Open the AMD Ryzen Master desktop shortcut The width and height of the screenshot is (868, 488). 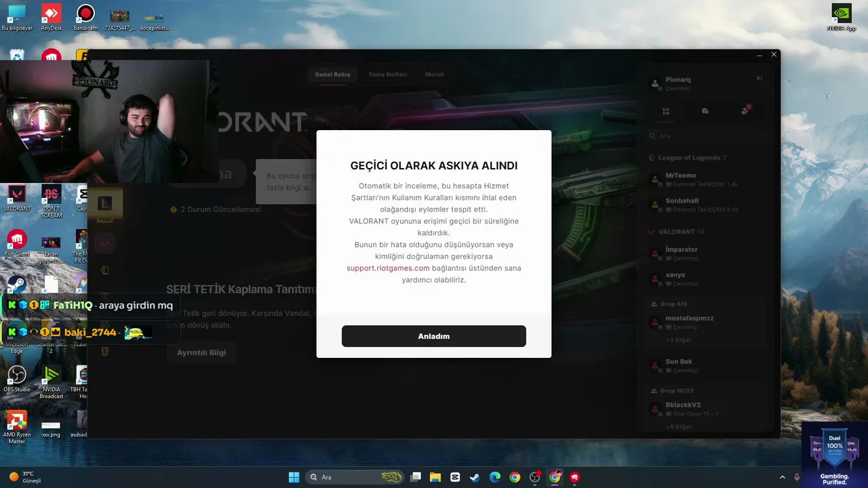click(17, 428)
